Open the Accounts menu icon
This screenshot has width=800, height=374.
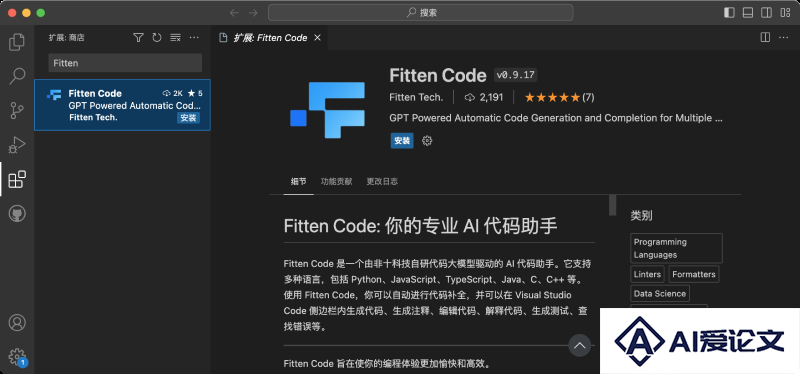17,322
